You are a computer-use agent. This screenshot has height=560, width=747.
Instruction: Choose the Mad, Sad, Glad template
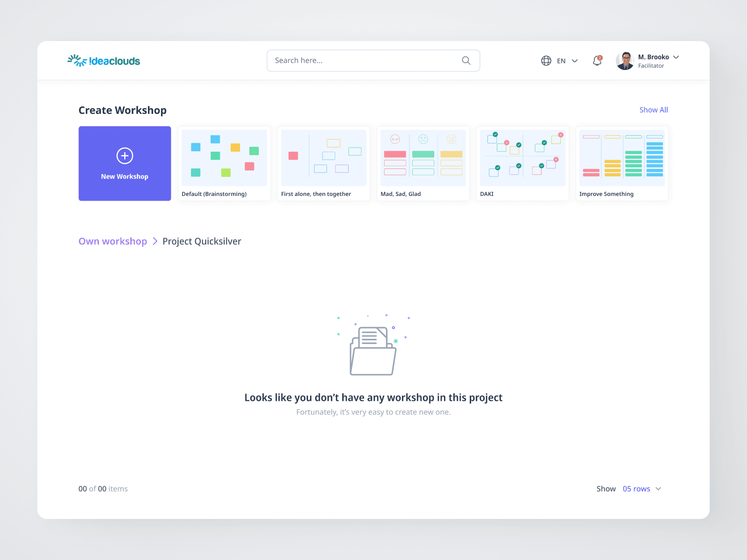click(423, 163)
